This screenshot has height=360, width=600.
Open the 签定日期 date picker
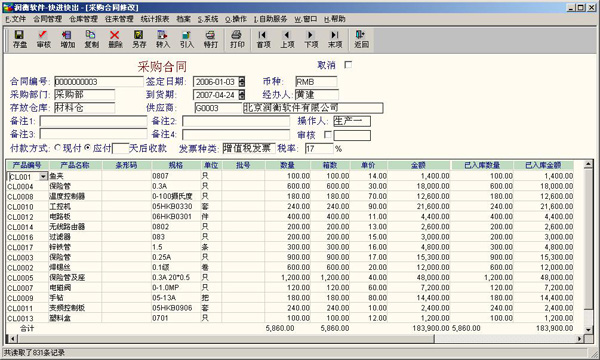241,82
